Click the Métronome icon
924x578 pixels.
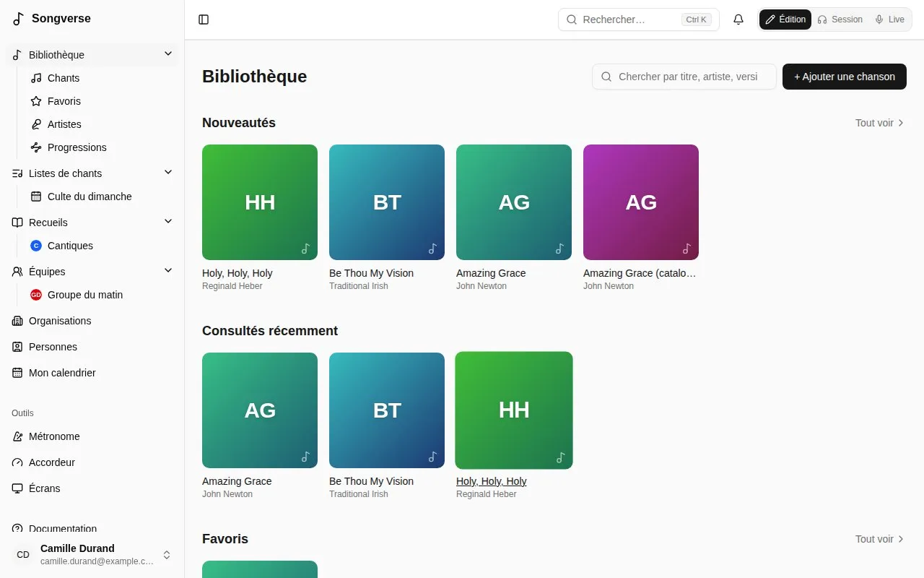click(x=17, y=436)
